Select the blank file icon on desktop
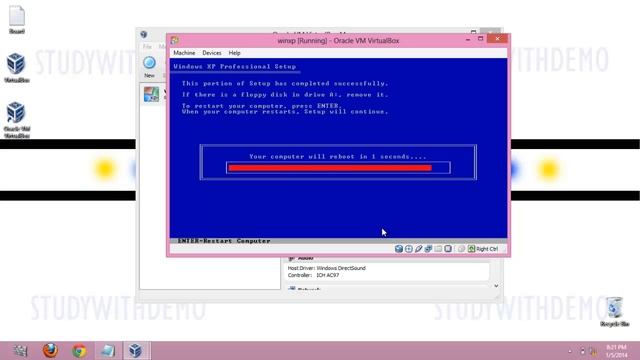Screen dimensions: 640x360 tap(17, 20)
